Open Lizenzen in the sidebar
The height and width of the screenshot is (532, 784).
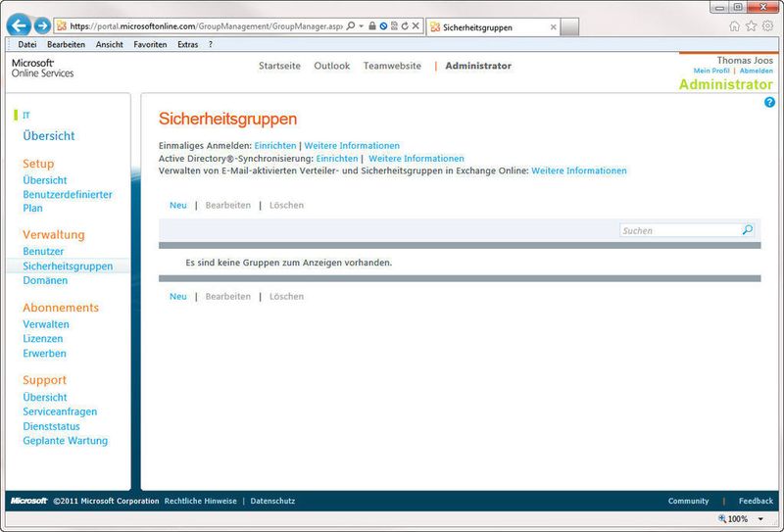(42, 338)
